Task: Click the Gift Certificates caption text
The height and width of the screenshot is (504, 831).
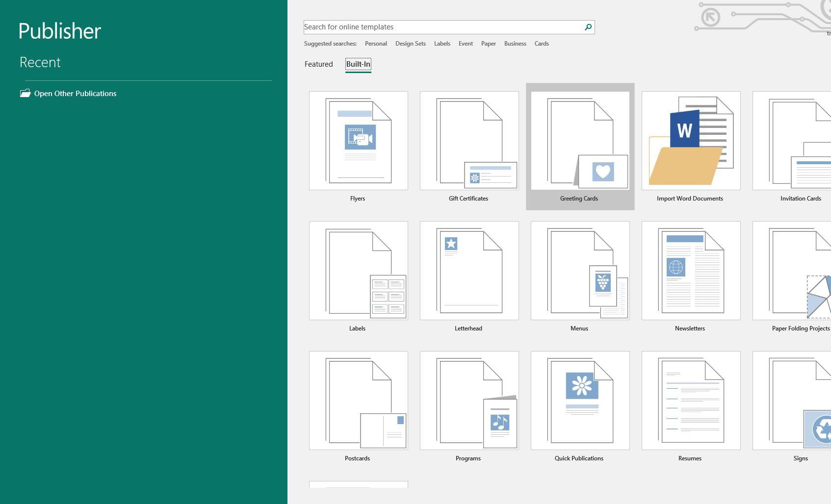Action: [468, 199]
